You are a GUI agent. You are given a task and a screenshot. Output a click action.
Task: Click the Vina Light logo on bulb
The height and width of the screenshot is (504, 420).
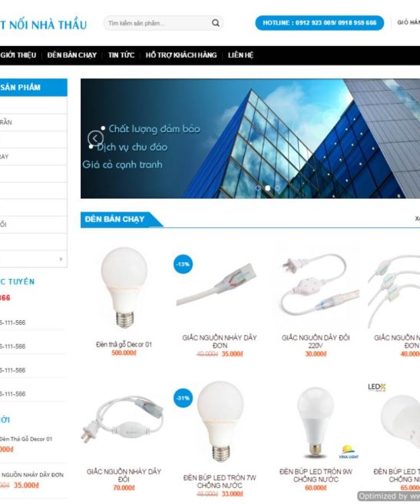[349, 452]
